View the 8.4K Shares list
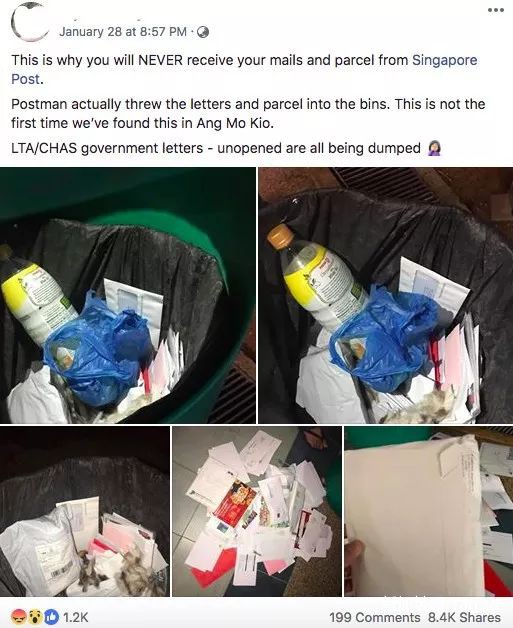Screen dimensions: 513x628 pos(464,617)
